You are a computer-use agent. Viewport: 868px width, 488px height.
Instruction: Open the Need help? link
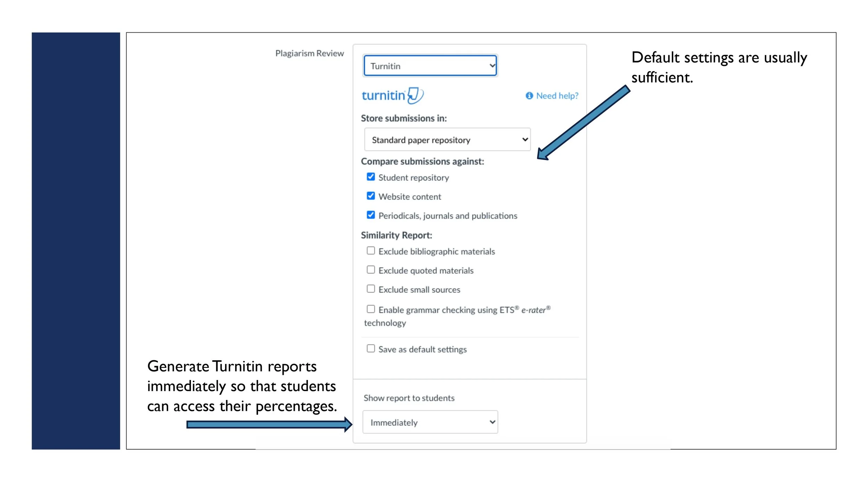(x=557, y=95)
